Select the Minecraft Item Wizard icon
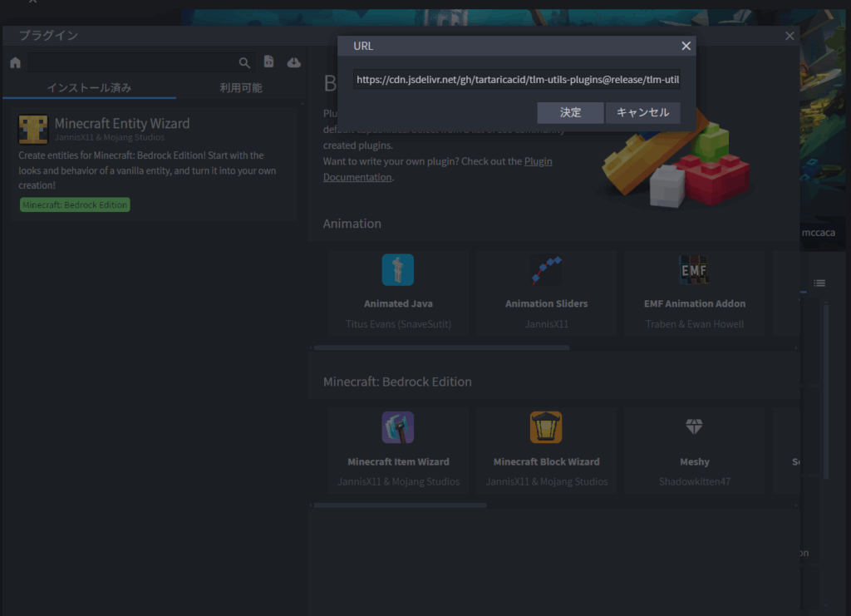This screenshot has width=851, height=616. click(398, 427)
